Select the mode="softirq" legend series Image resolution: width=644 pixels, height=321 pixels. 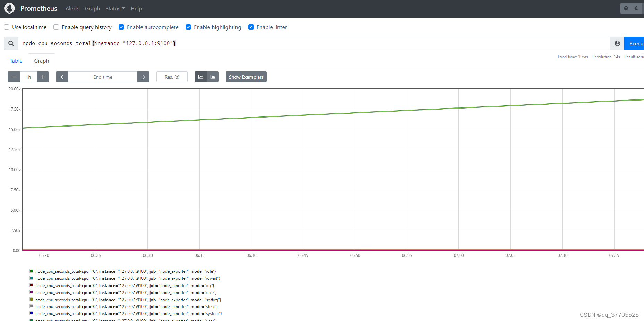[128, 300]
